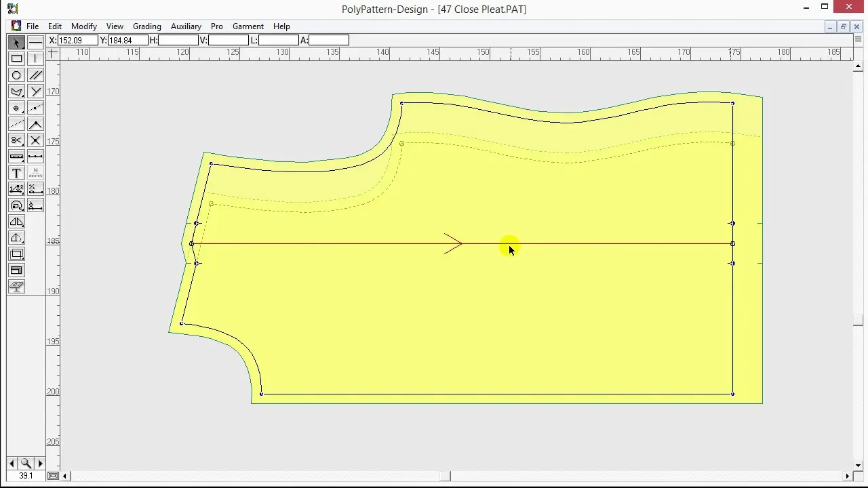This screenshot has width=868, height=488.
Task: Click the right vertical scrollbar
Action: point(858,271)
